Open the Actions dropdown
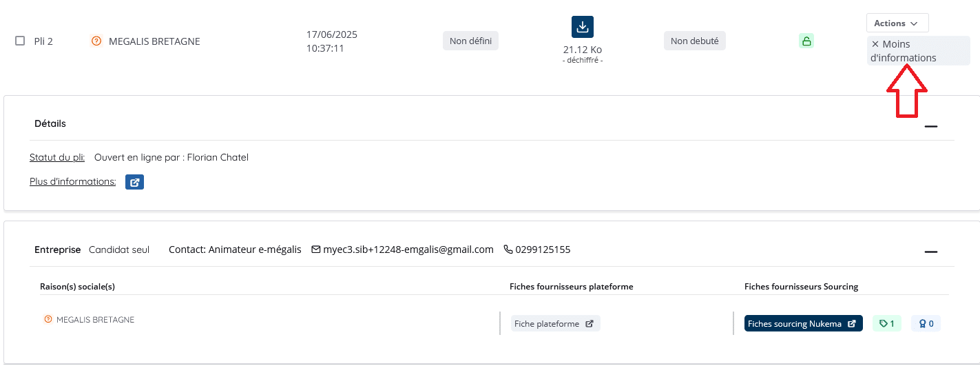The image size is (980, 366). click(897, 23)
